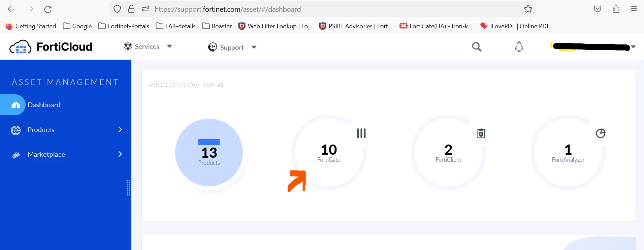Click the FortiGate bars icon
This screenshot has width=644, height=250.
tap(361, 133)
